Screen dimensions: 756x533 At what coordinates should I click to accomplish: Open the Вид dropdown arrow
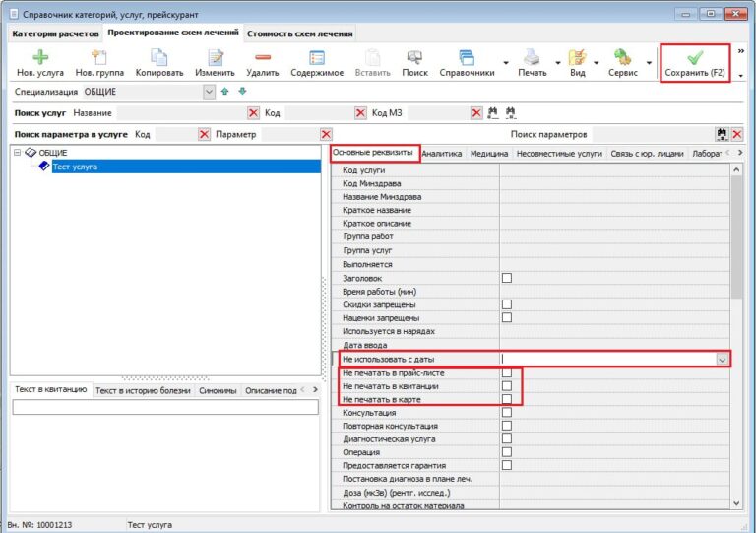point(596,63)
